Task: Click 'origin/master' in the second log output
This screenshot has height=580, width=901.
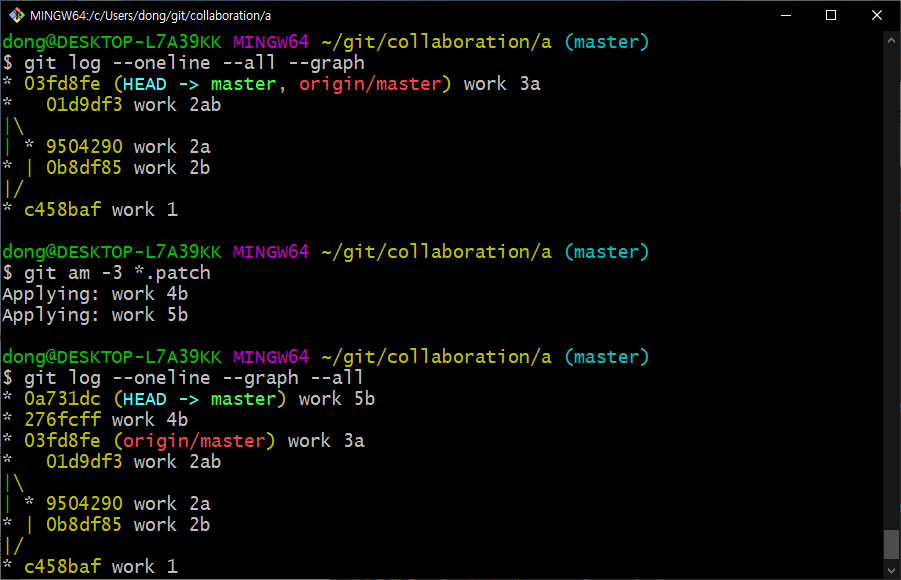Action: (x=194, y=441)
